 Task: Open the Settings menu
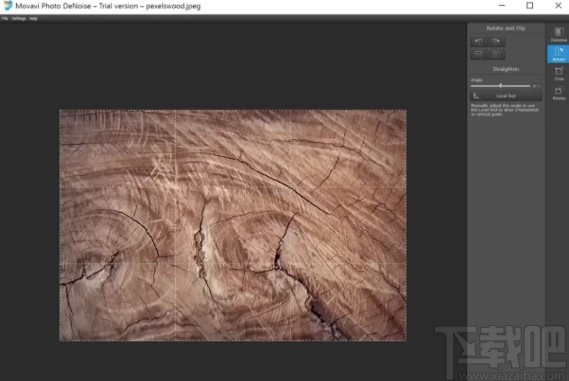point(19,19)
